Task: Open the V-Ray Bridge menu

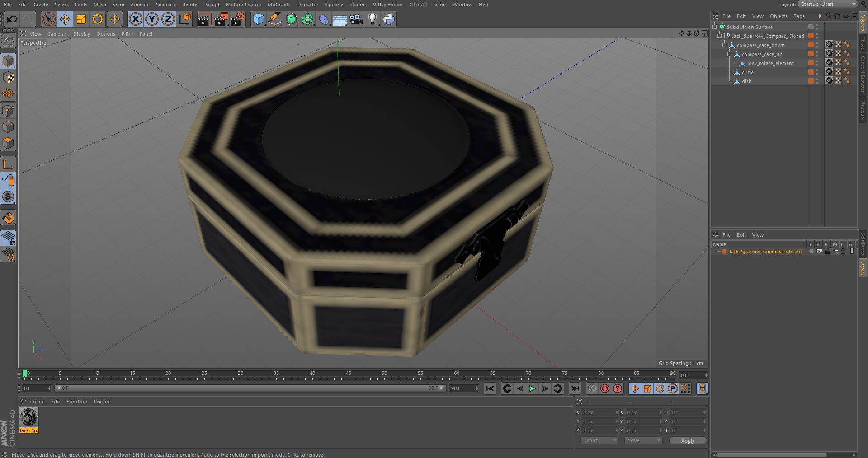Action: point(387,5)
